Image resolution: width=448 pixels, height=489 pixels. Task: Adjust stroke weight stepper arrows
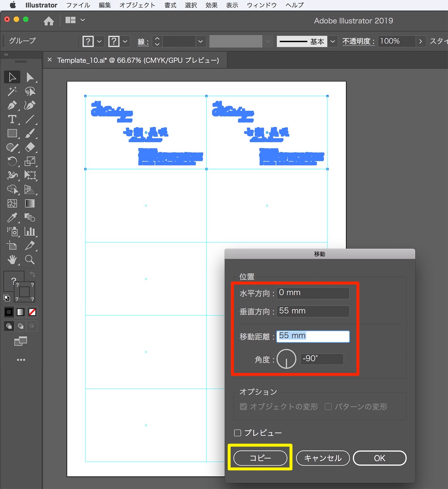coord(157,42)
